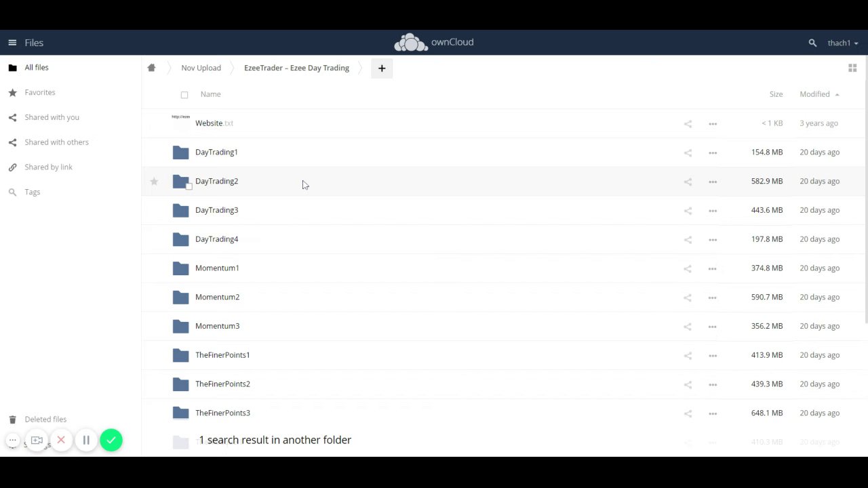
Task: Go to the home folder icon
Action: pyautogui.click(x=151, y=68)
